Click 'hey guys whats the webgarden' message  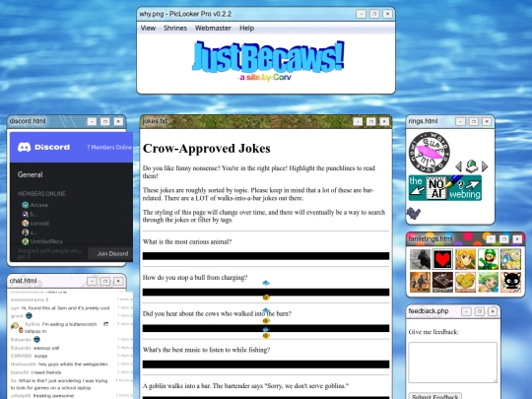tap(73, 365)
